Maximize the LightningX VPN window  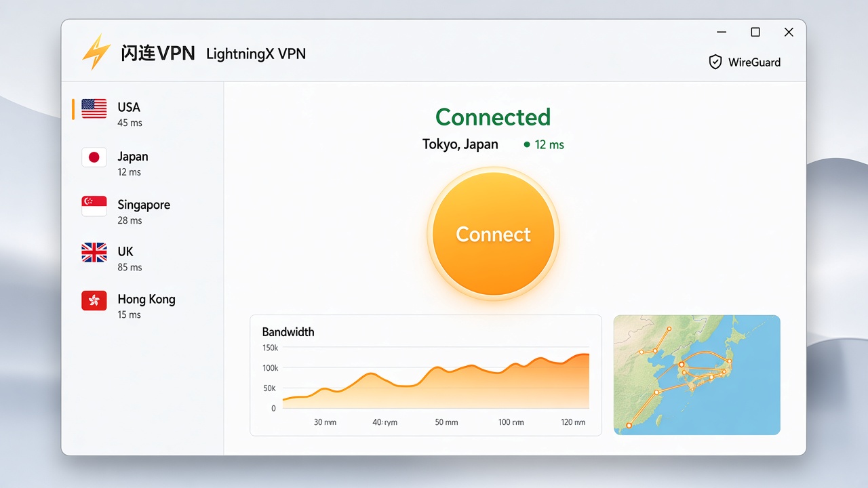tap(755, 32)
